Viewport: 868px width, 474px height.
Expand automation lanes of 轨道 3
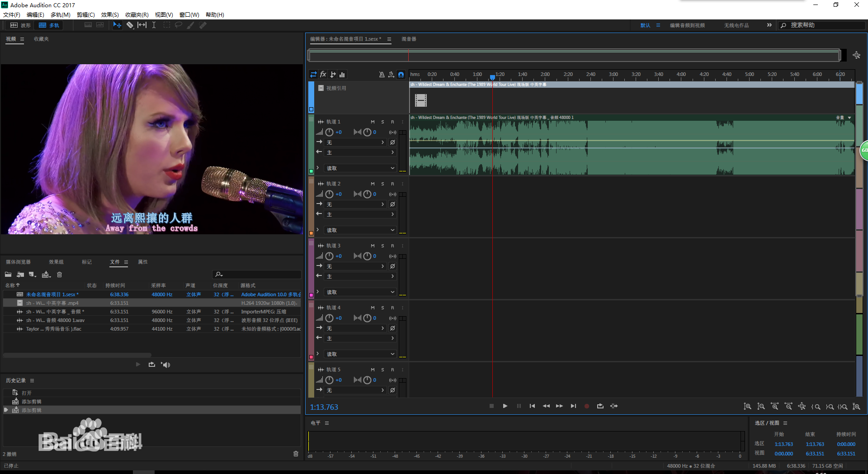[x=318, y=292]
